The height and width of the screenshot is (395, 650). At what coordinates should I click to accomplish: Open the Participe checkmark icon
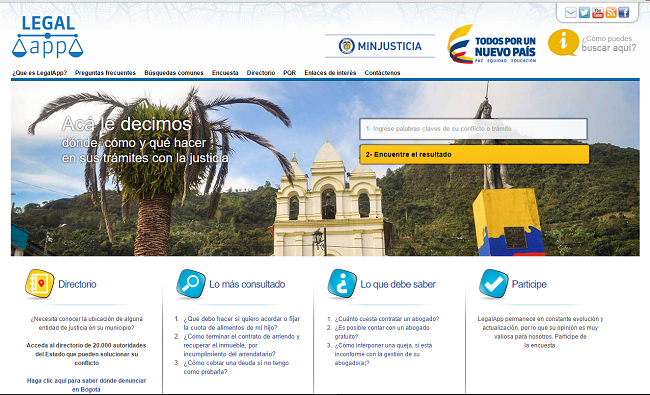click(493, 284)
